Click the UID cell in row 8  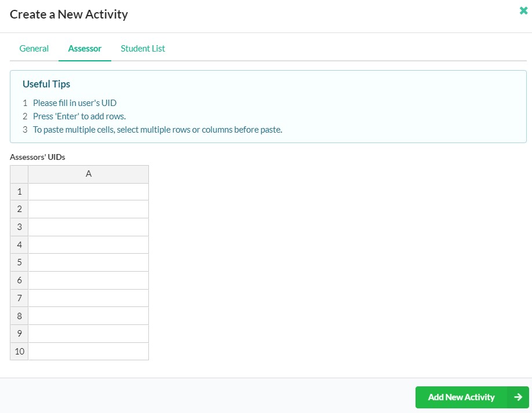click(x=88, y=316)
